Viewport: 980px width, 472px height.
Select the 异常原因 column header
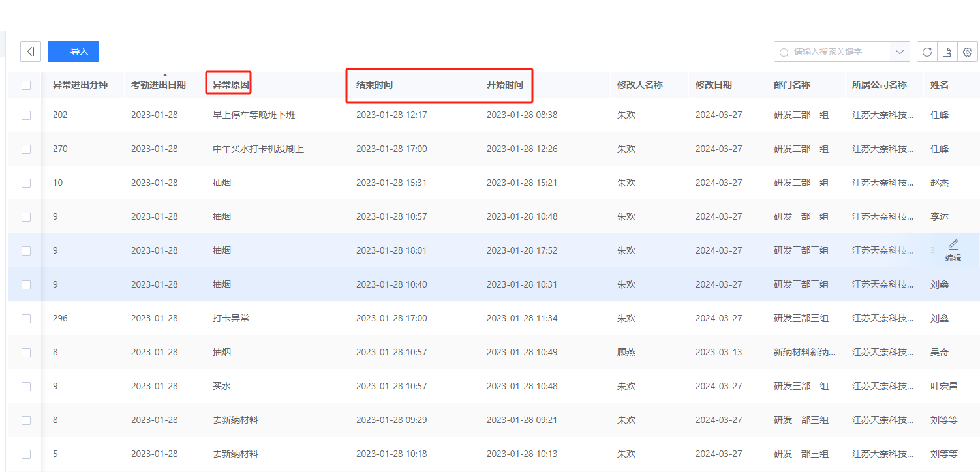coord(228,85)
